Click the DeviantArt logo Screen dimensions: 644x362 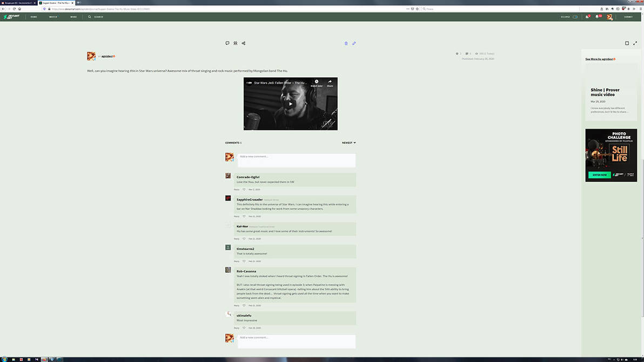click(11, 17)
